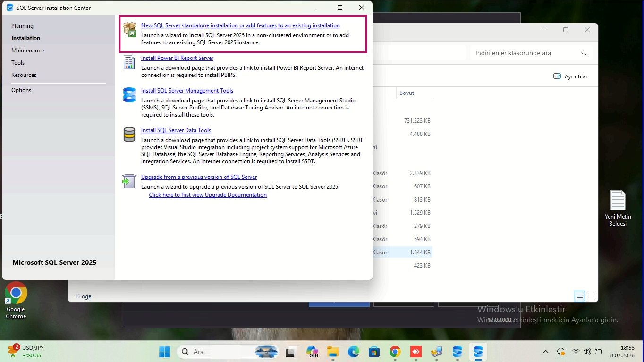The height and width of the screenshot is (362, 644).
Task: Open File Explorer from the taskbar
Action: (333, 352)
